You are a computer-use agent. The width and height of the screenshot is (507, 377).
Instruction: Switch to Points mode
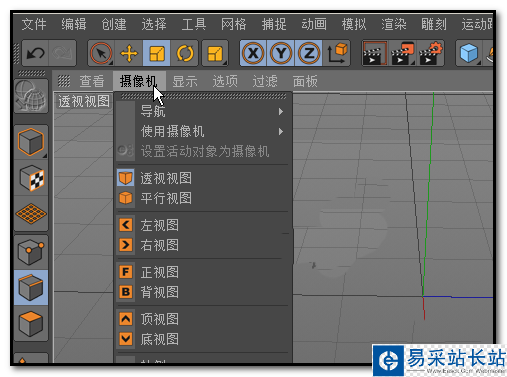tap(31, 252)
